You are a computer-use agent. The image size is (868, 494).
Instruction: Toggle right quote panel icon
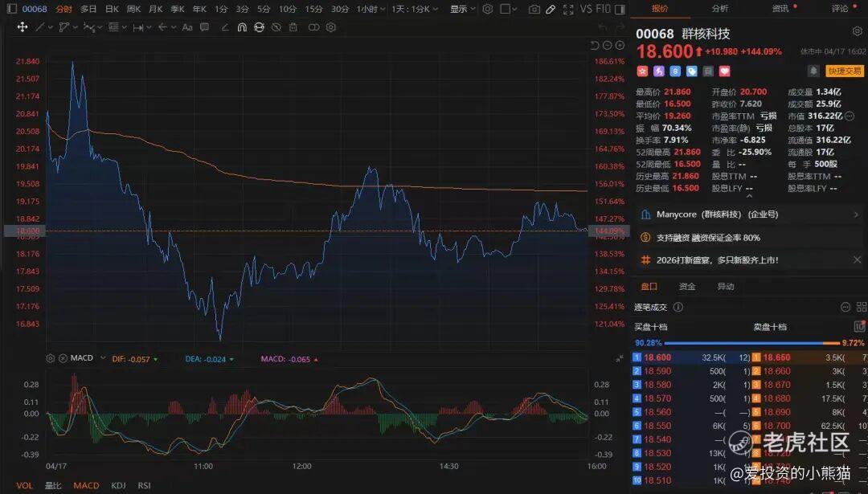click(620, 10)
